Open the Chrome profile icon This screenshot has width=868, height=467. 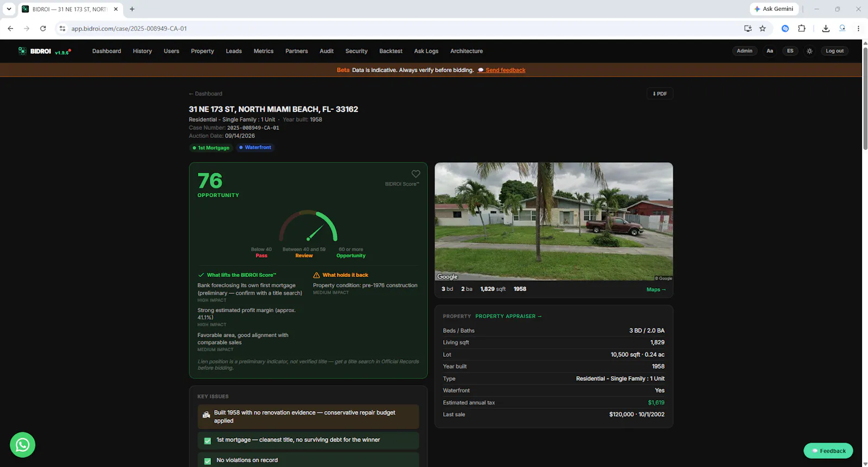pos(842,28)
